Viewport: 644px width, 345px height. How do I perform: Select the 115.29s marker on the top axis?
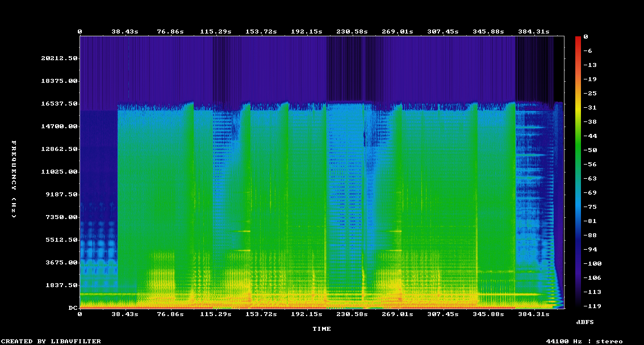215,32
